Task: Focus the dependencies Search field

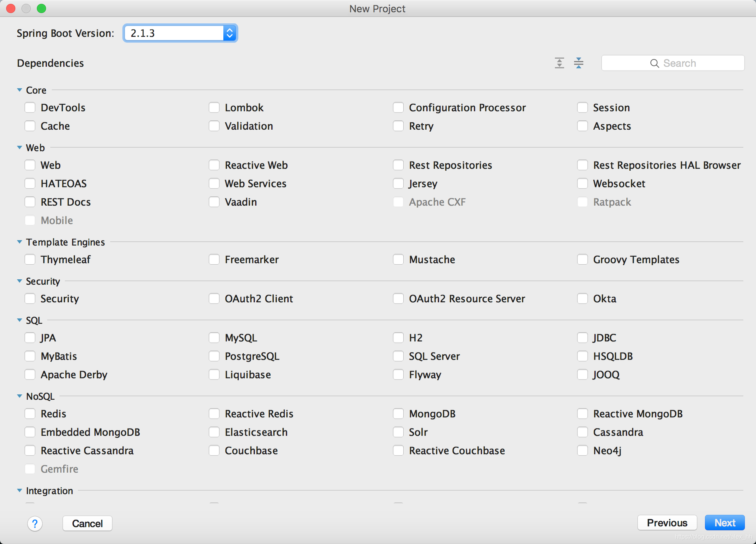Action: click(x=673, y=63)
